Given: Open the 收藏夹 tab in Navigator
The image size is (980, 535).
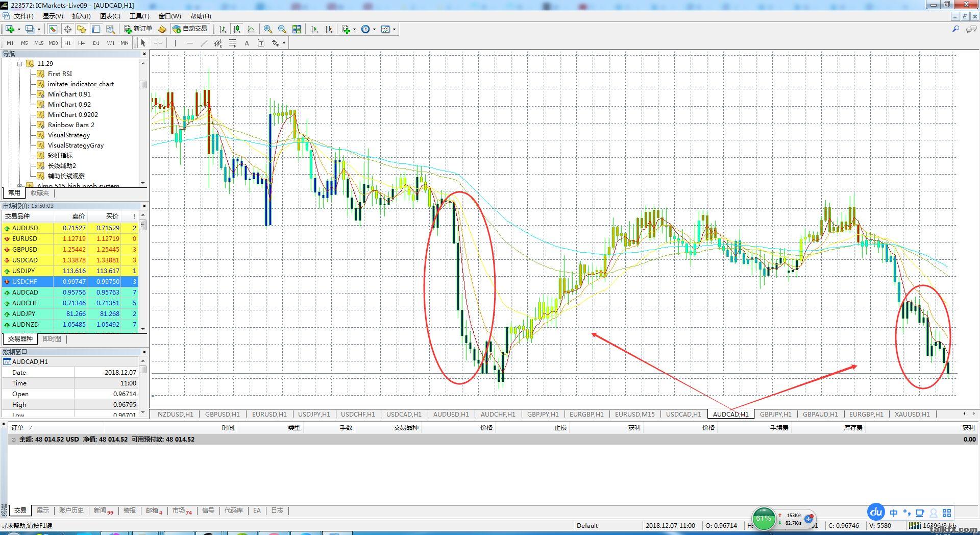Looking at the screenshot, I should click(x=40, y=193).
